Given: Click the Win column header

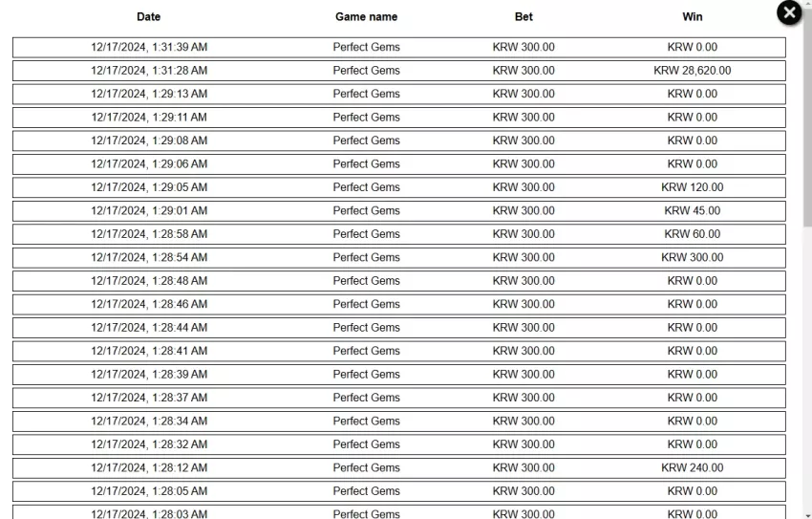Looking at the screenshot, I should tap(693, 16).
